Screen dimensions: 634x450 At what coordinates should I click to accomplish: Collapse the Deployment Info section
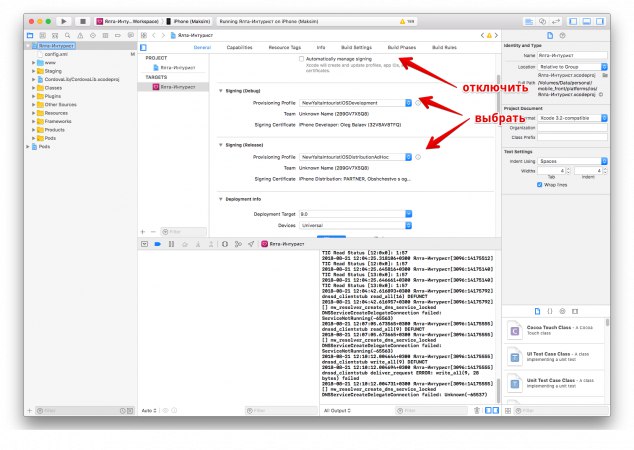coord(220,199)
